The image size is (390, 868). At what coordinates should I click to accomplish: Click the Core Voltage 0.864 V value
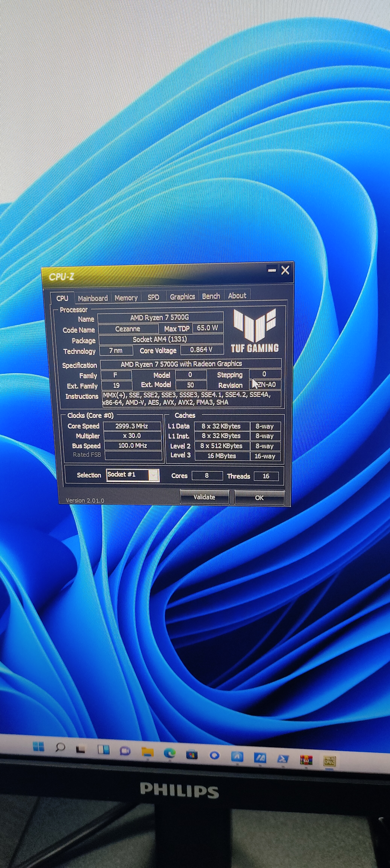202,350
